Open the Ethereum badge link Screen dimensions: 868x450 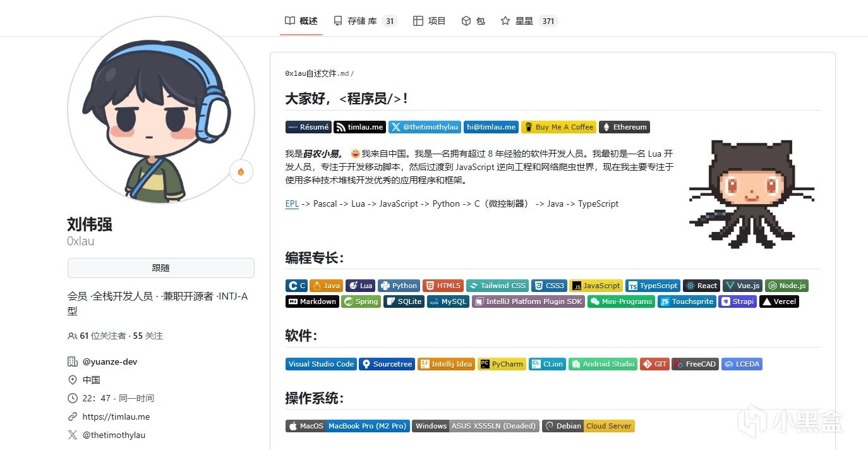624,126
